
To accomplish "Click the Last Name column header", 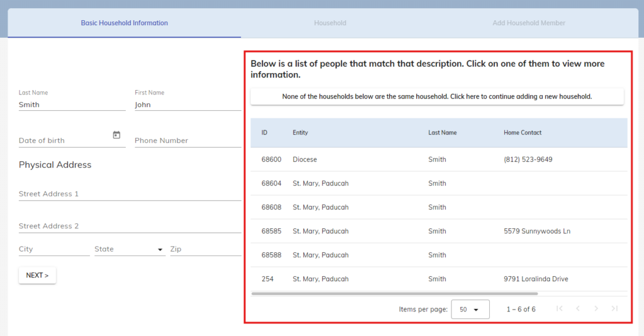I will 442,133.
